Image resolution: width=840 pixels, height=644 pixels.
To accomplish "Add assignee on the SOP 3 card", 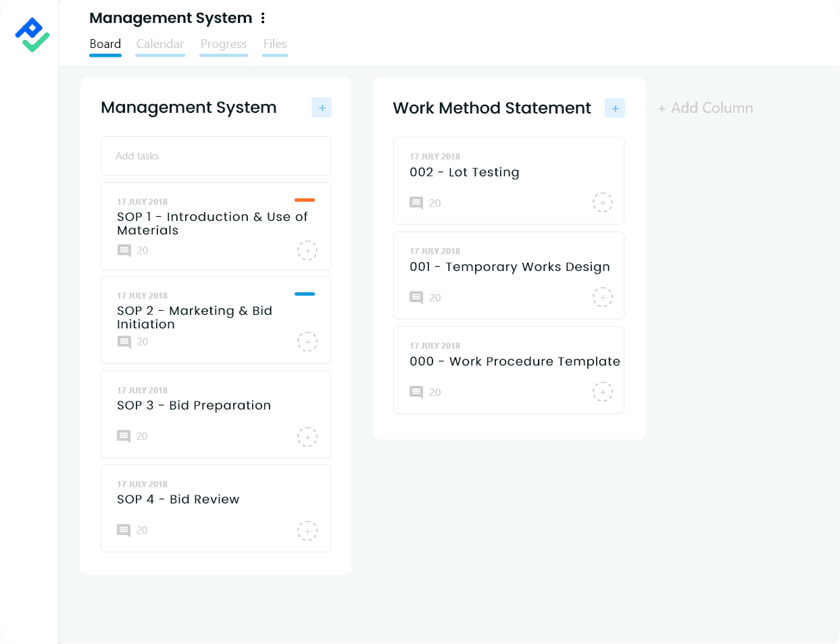I will [x=307, y=437].
